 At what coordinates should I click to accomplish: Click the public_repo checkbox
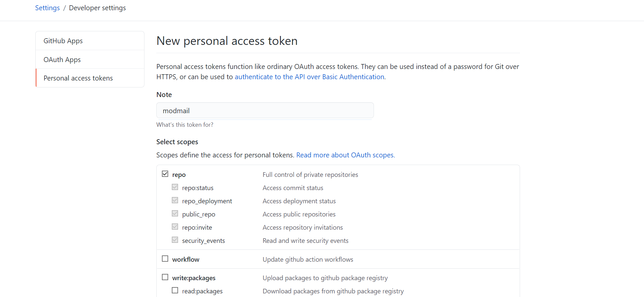click(175, 214)
